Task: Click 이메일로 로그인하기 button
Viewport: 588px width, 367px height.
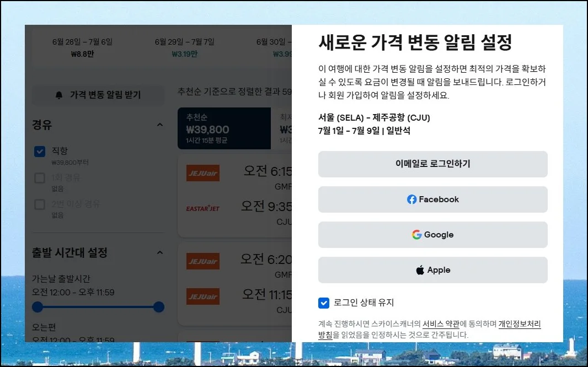Action: (x=432, y=164)
